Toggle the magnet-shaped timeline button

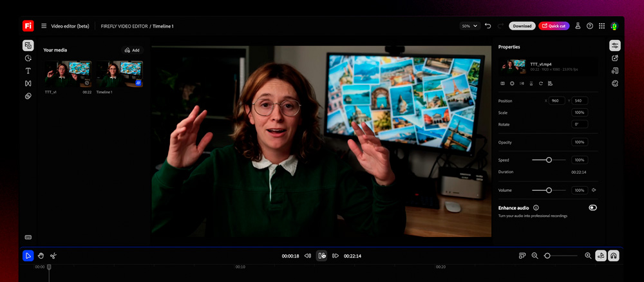614,256
